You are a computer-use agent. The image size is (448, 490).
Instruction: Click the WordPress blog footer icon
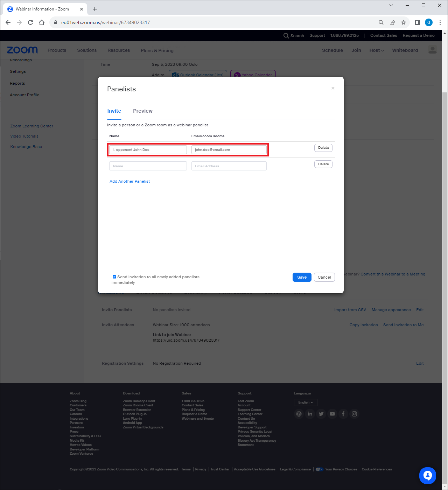[299, 414]
